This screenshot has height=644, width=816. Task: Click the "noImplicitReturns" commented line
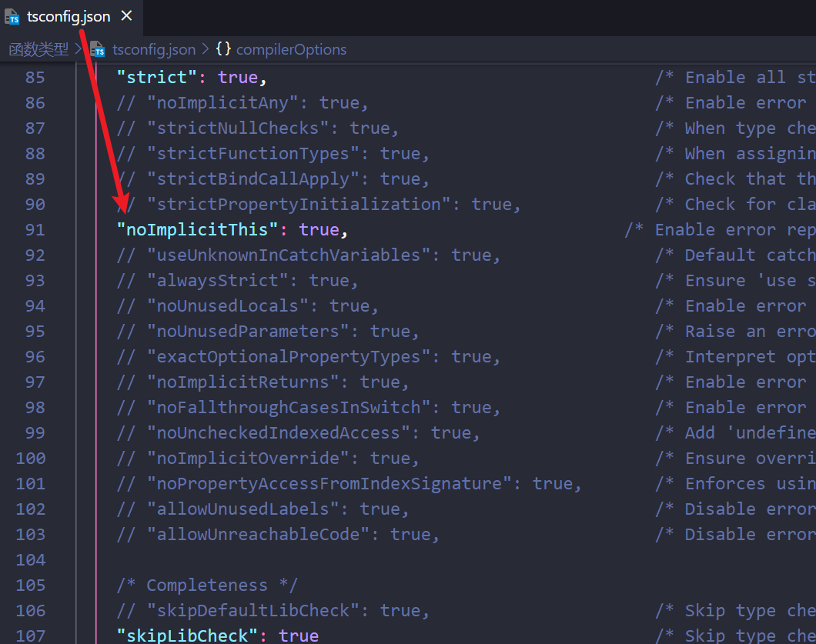[263, 383]
